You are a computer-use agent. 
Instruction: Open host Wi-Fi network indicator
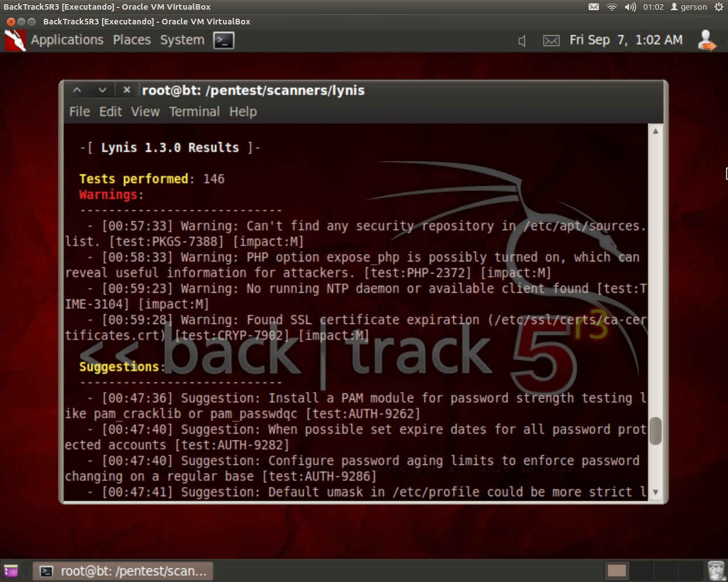click(612, 7)
